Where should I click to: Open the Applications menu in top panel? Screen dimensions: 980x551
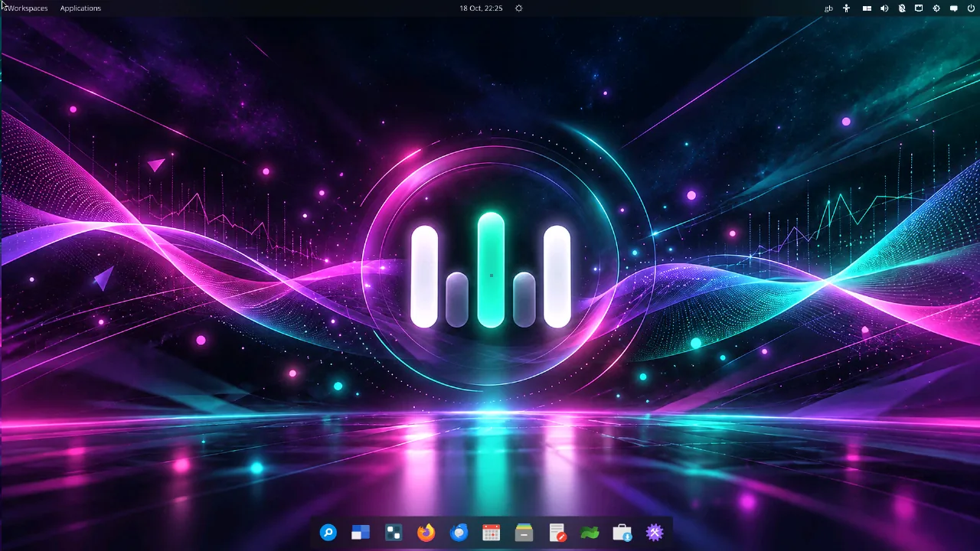pos(80,8)
